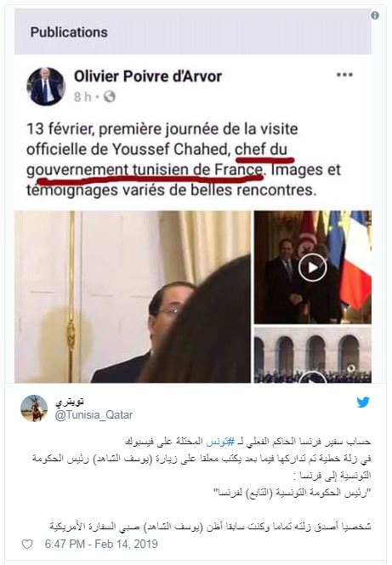The width and height of the screenshot is (392, 565).
Task: Open Olivier Poivre d'Arvor name link
Action: point(148,77)
